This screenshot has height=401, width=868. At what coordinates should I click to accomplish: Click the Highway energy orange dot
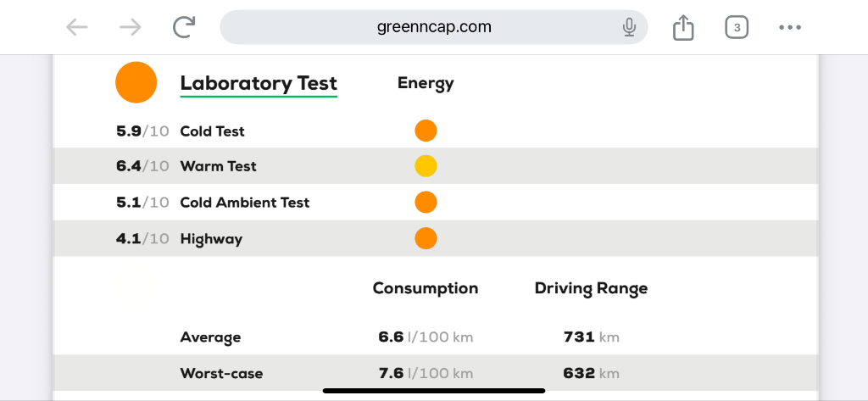click(426, 238)
